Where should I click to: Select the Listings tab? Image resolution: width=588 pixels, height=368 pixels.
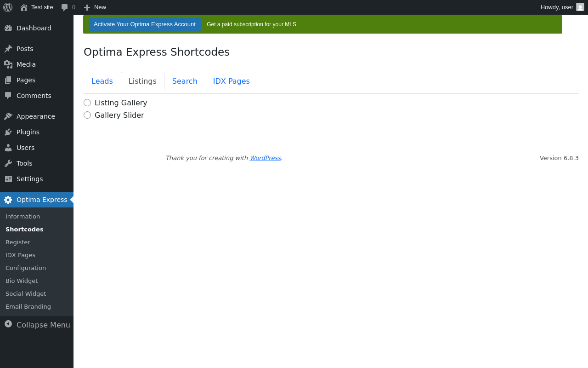tap(142, 81)
